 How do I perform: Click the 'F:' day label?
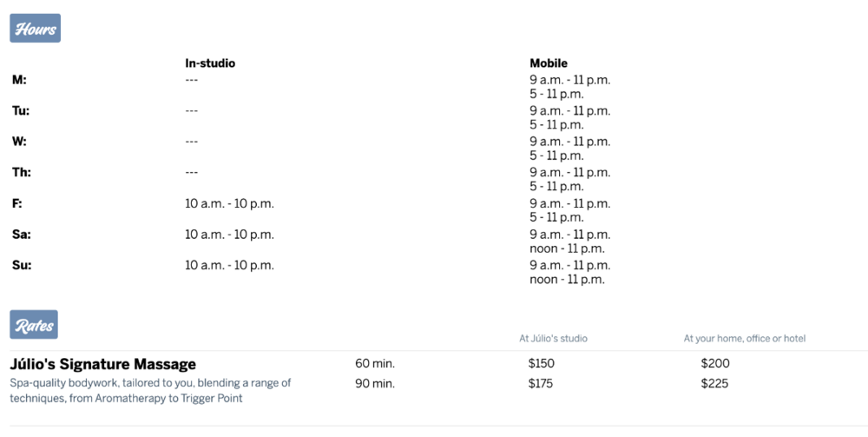17,204
